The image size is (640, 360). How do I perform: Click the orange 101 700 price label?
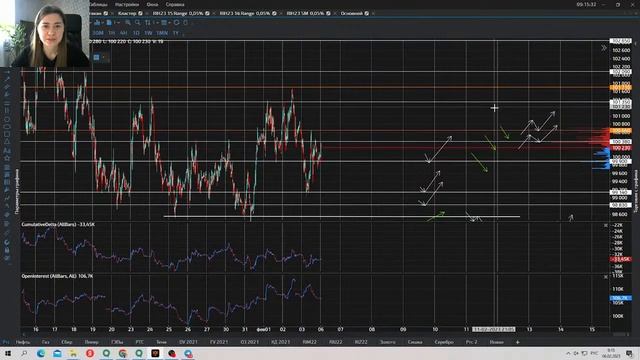620,88
